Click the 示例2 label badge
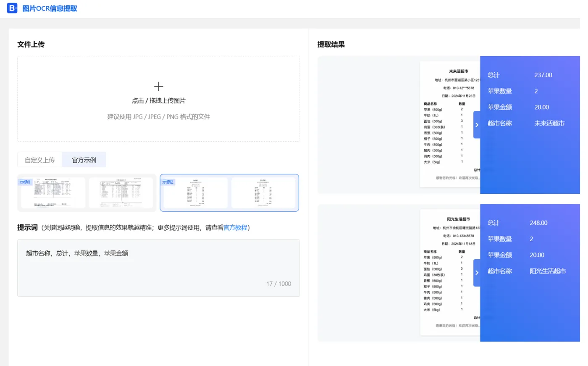The width and height of the screenshot is (588, 366). tap(168, 182)
